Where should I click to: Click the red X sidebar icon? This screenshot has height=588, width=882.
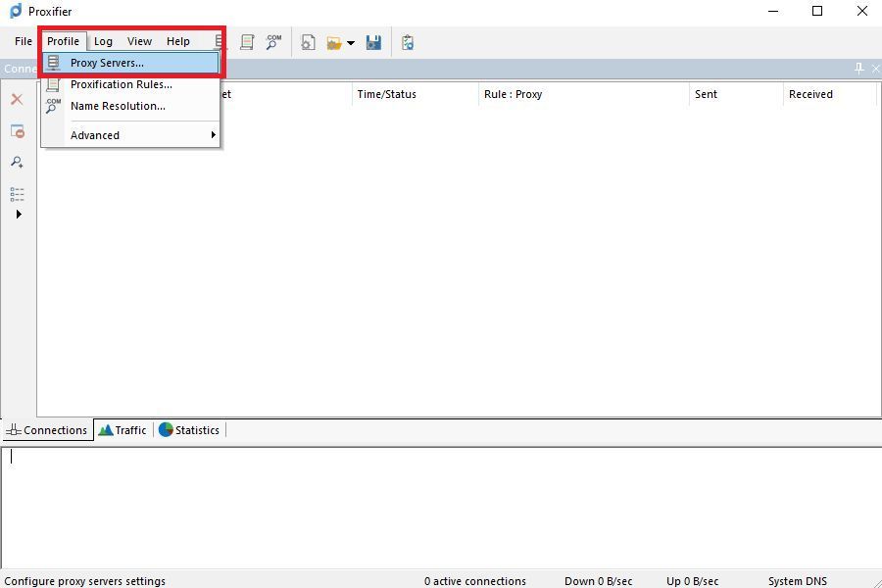tap(17, 100)
